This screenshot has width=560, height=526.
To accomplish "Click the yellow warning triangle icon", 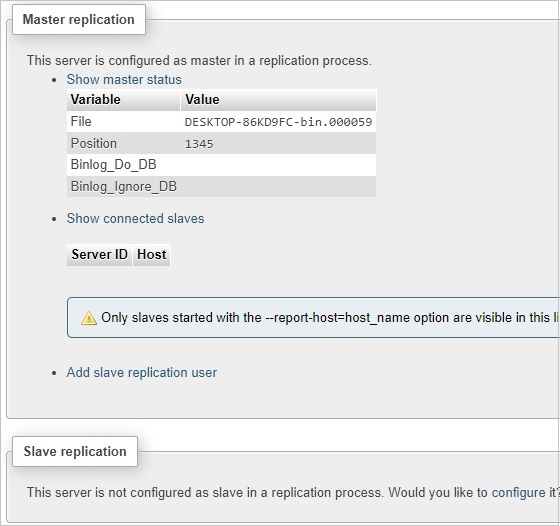I will (89, 318).
